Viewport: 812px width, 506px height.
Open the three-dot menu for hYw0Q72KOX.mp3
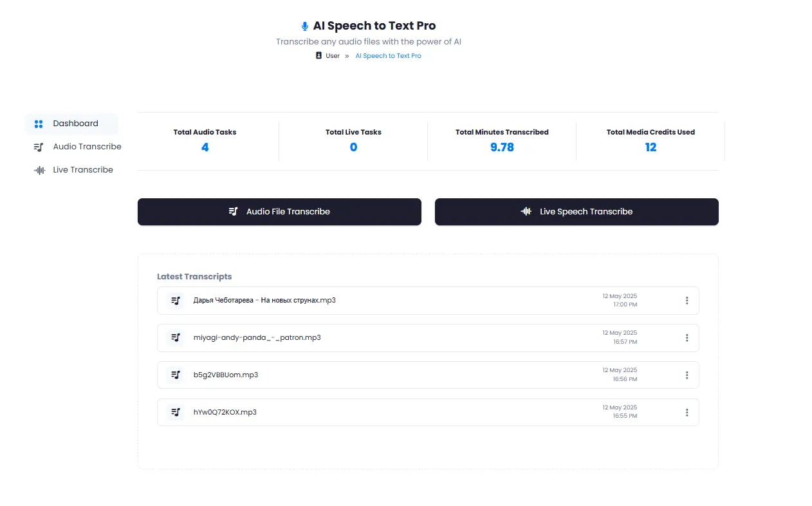coord(687,413)
